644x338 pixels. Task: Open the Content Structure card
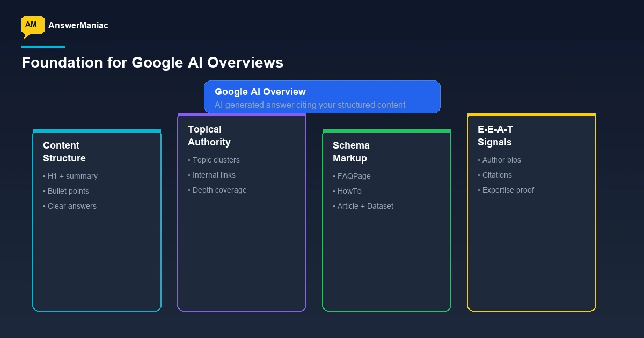point(97,220)
